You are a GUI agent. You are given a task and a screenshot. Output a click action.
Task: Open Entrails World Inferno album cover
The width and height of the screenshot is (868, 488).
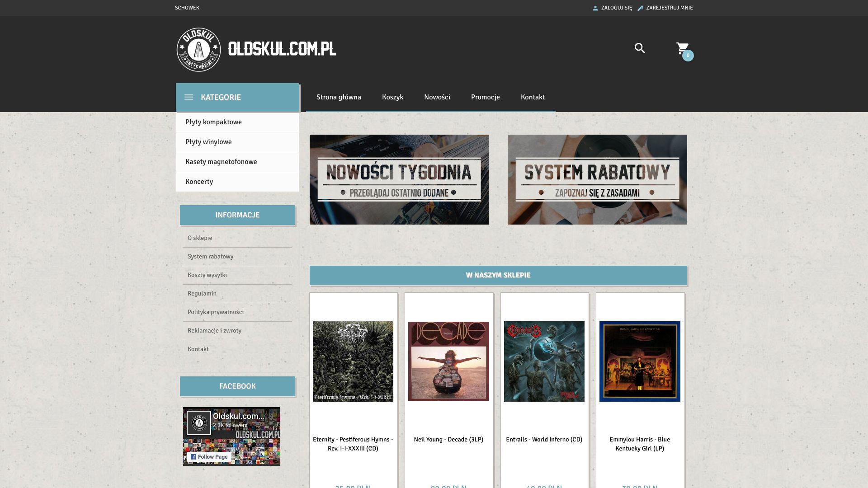coord(544,361)
